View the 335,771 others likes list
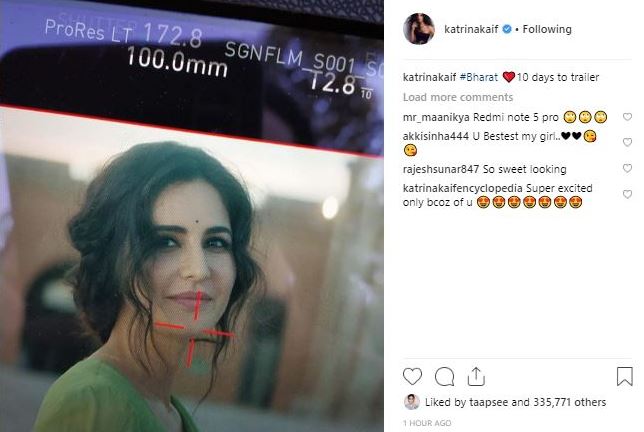The height and width of the screenshot is (432, 644). 570,402
